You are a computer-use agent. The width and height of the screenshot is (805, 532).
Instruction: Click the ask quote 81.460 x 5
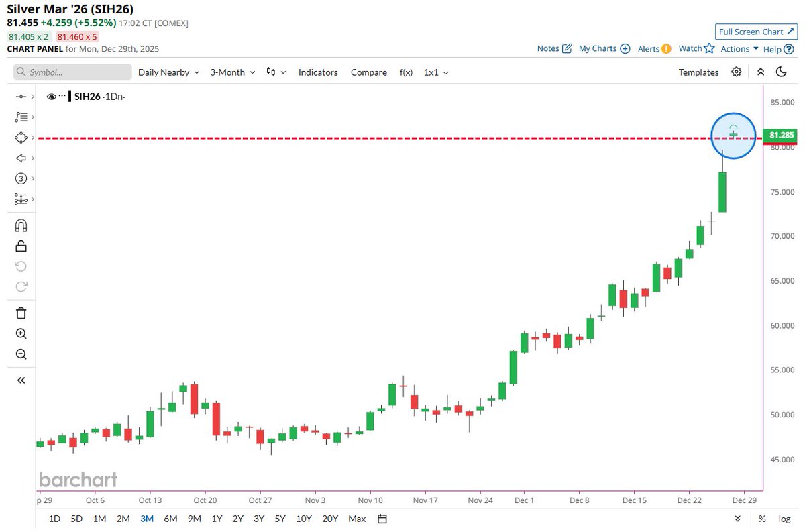pyautogui.click(x=78, y=37)
